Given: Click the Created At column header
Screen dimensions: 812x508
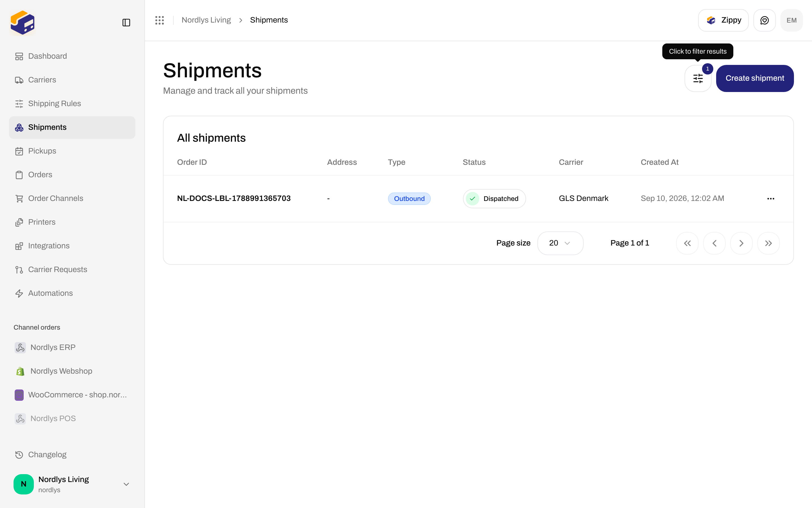Looking at the screenshot, I should [660, 162].
